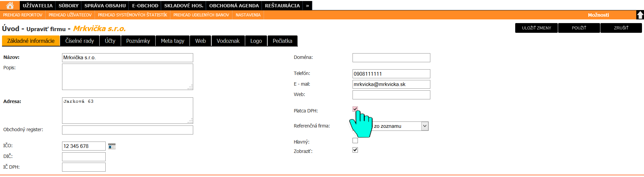Click the calendar icon next to IČO field
Image resolution: width=644 pixels, height=177 pixels.
(112, 146)
